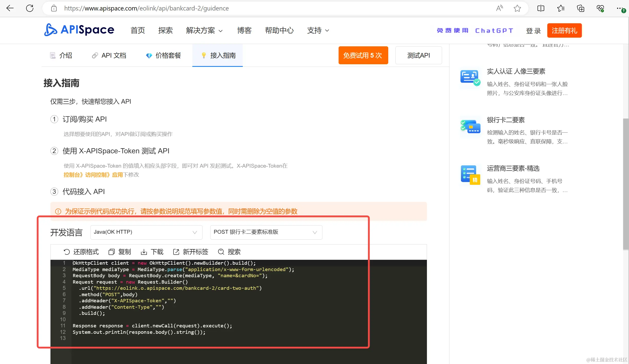Click the APISpace logo
Image resolution: width=629 pixels, height=364 pixels.
[x=79, y=30]
